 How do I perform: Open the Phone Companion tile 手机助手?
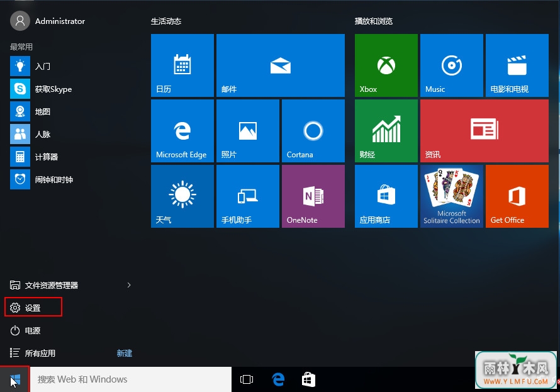[x=247, y=196]
